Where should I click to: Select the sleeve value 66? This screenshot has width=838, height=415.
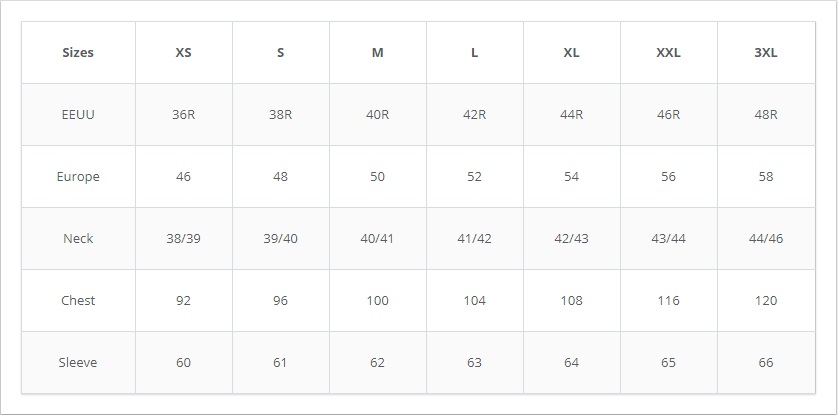766,362
